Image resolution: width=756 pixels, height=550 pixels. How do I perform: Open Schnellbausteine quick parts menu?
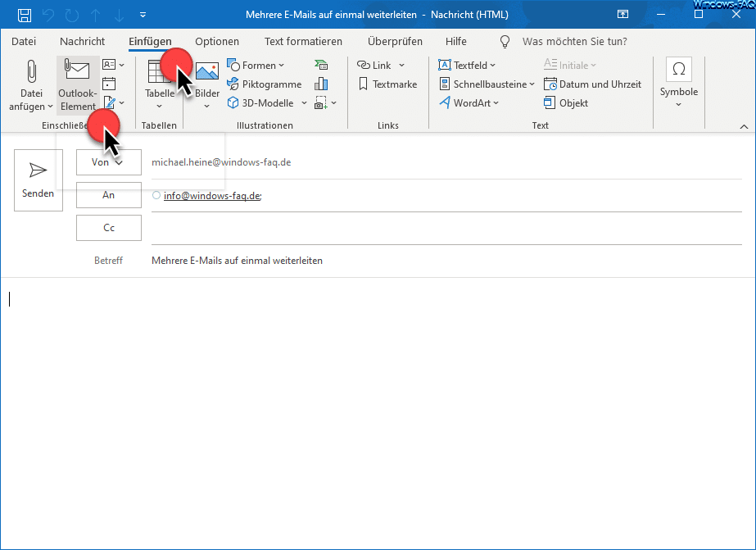(x=487, y=84)
